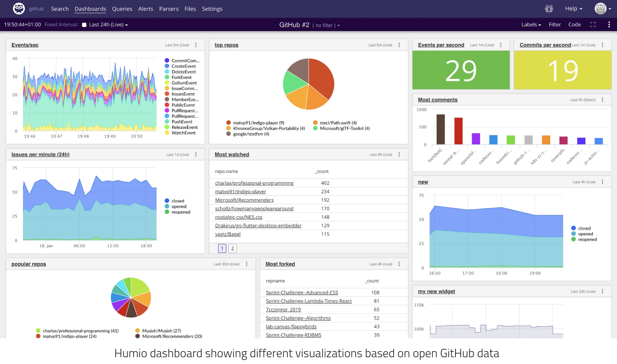Open schollz/howmanypeoplearearound link
Image resolution: width=617 pixels, height=364 pixels.
[x=254, y=209]
